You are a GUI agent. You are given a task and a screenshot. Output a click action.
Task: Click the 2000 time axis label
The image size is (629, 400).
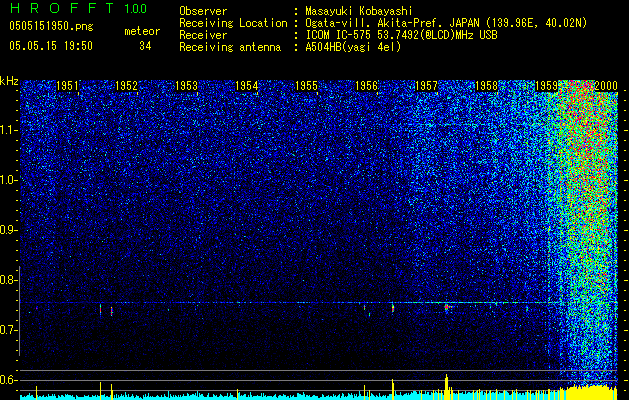click(606, 86)
